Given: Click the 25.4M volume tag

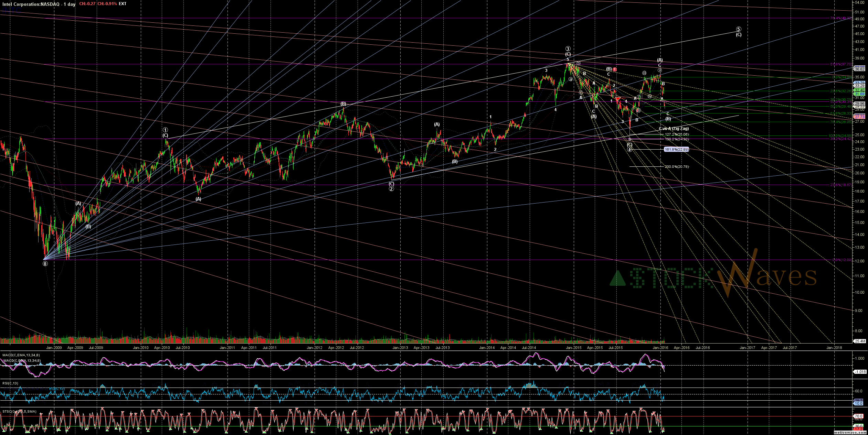Looking at the screenshot, I should (859, 341).
